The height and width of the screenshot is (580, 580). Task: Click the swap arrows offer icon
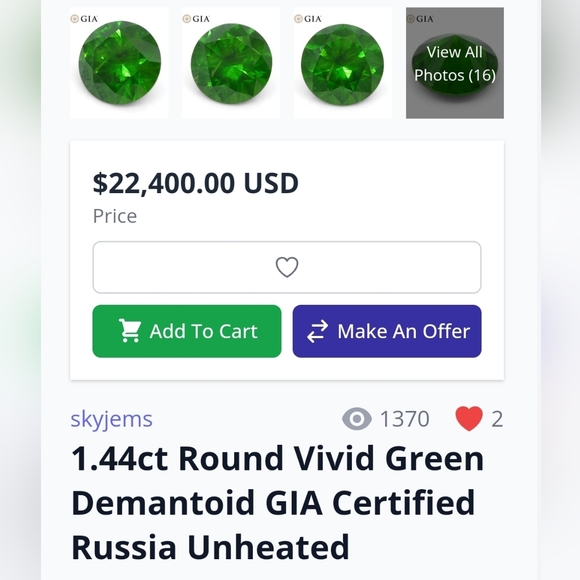317,331
